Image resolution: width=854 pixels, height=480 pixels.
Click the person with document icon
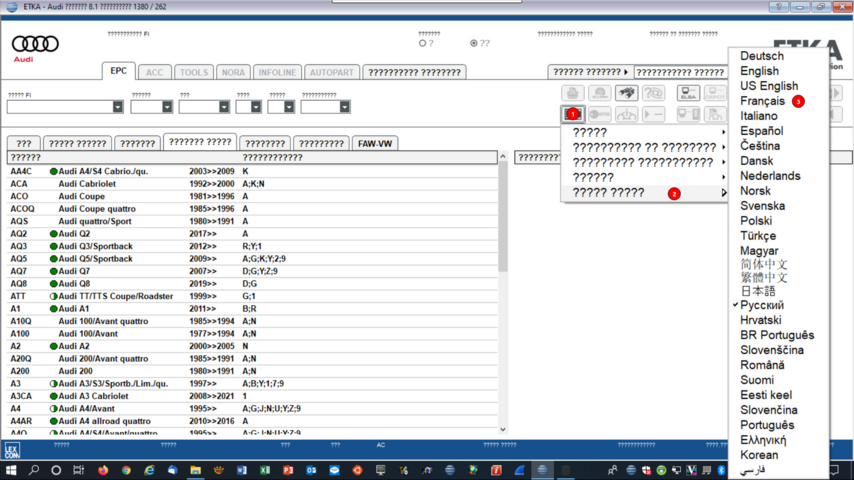(x=715, y=114)
